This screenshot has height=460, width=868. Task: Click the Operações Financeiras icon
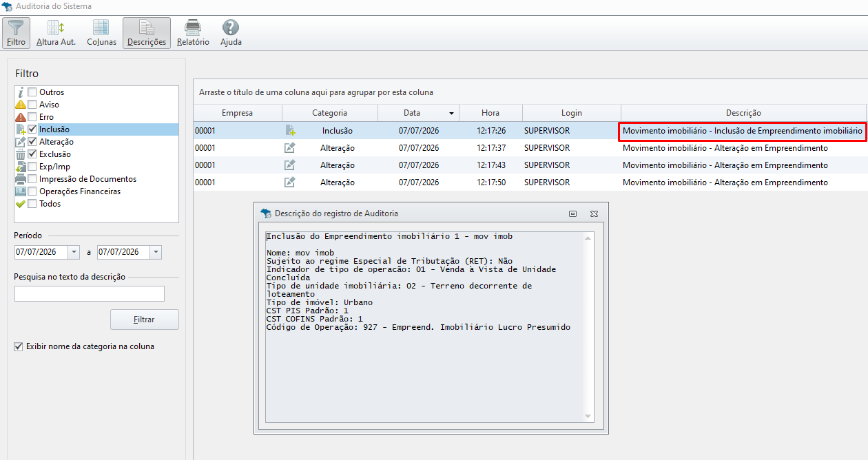(21, 191)
